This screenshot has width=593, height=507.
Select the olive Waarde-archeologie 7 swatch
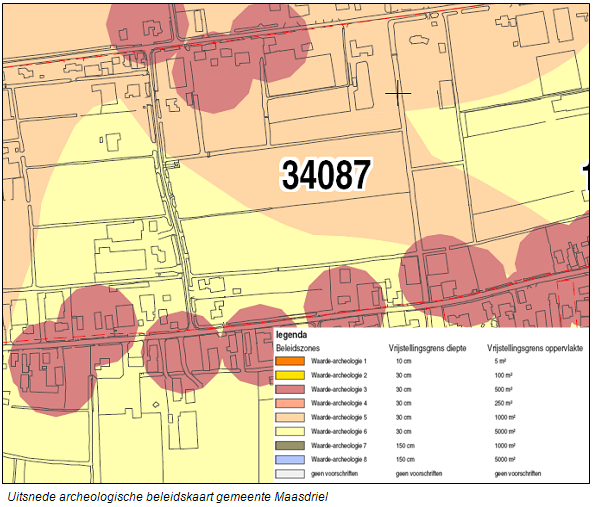[290, 445]
